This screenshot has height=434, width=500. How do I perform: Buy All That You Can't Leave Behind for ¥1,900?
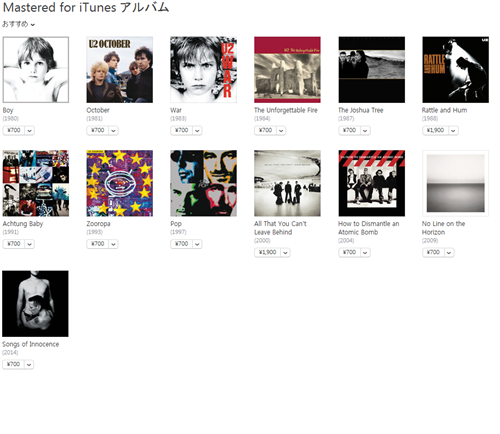pos(267,252)
